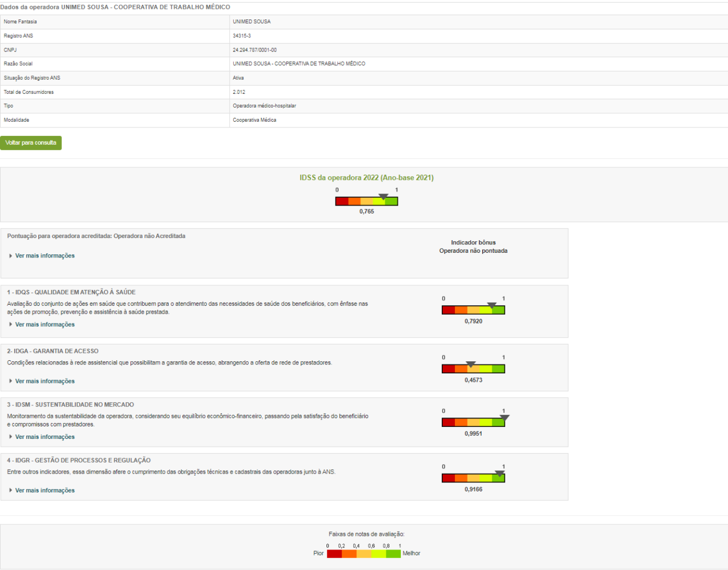Expand Ver mais informações for IDGA section
This screenshot has width=728, height=570.
coord(45,381)
